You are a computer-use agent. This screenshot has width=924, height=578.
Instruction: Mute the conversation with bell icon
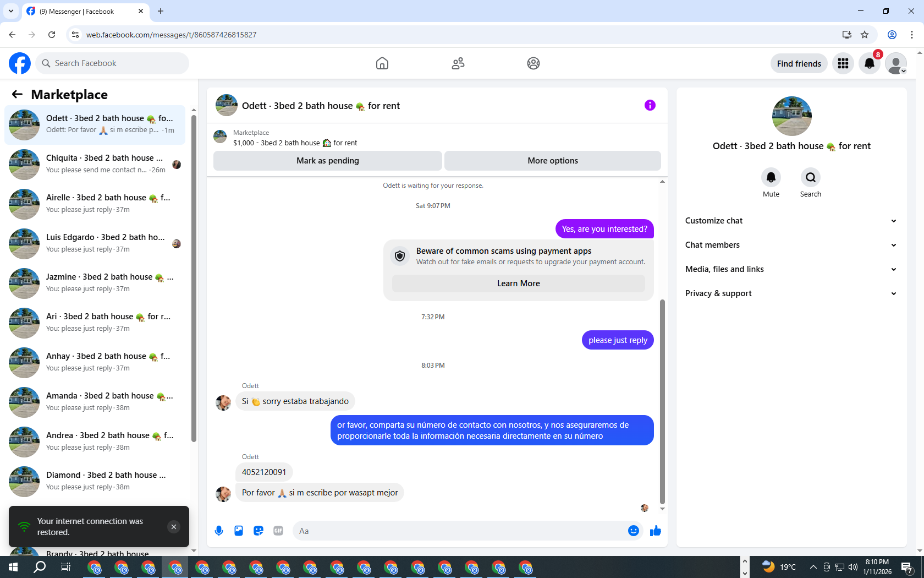point(771,177)
